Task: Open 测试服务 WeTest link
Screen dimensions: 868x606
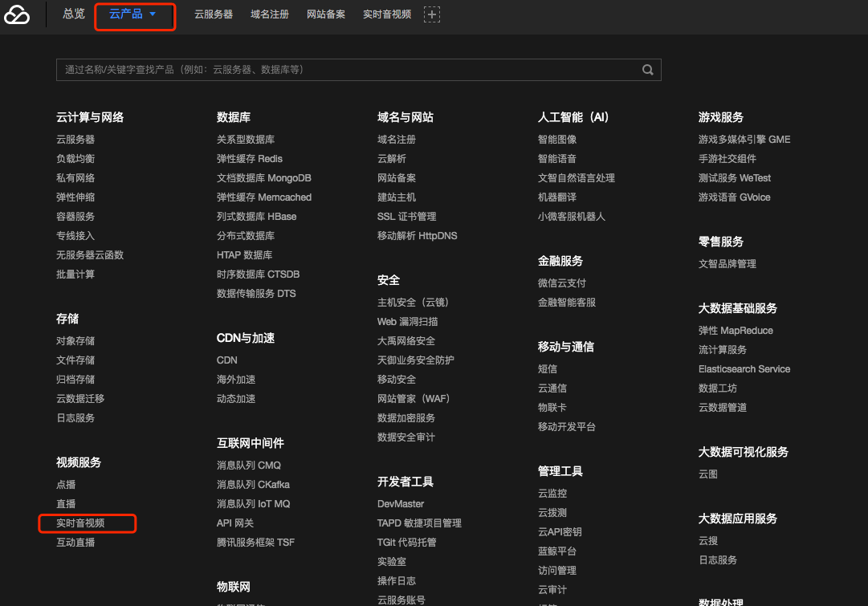Action: 734,178
